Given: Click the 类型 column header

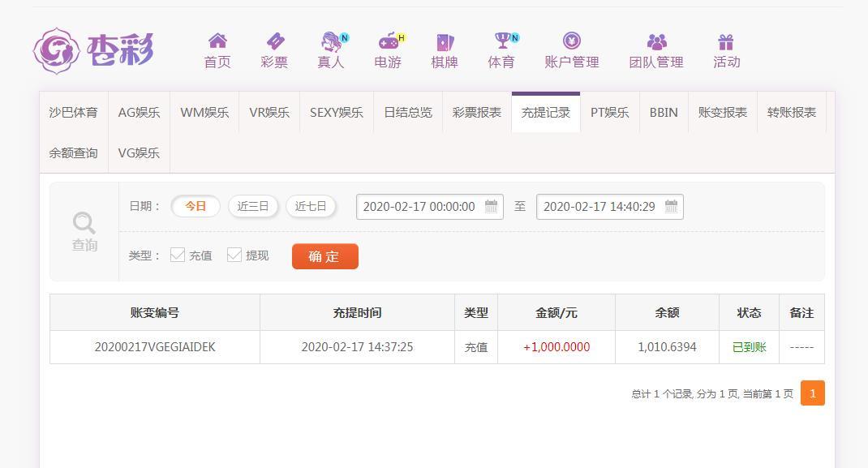Looking at the screenshot, I should (476, 312).
